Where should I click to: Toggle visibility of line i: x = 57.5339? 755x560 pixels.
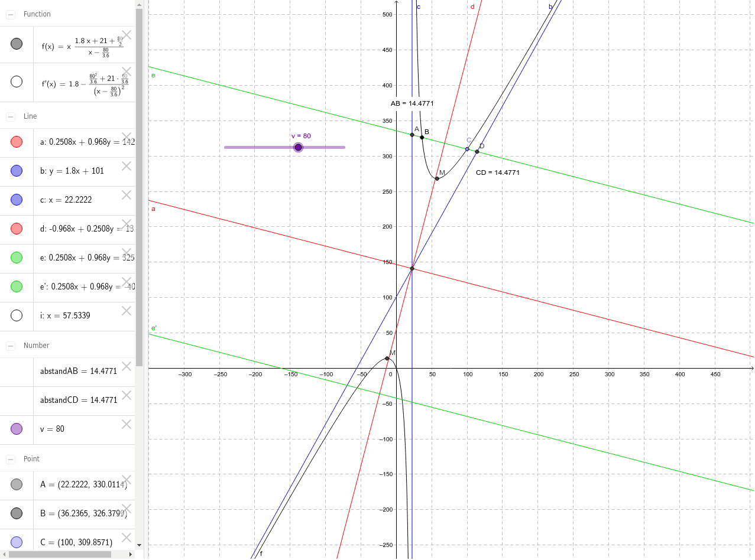coord(17,315)
